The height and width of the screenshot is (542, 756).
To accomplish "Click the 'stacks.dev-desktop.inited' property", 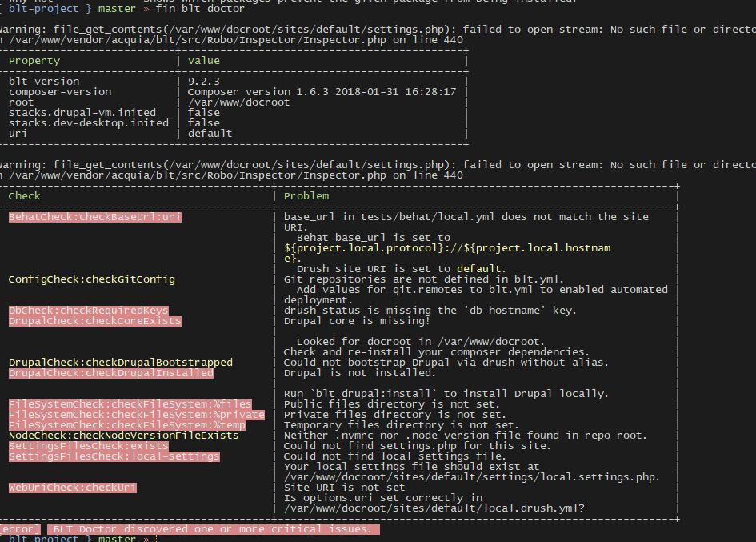I will (89, 123).
